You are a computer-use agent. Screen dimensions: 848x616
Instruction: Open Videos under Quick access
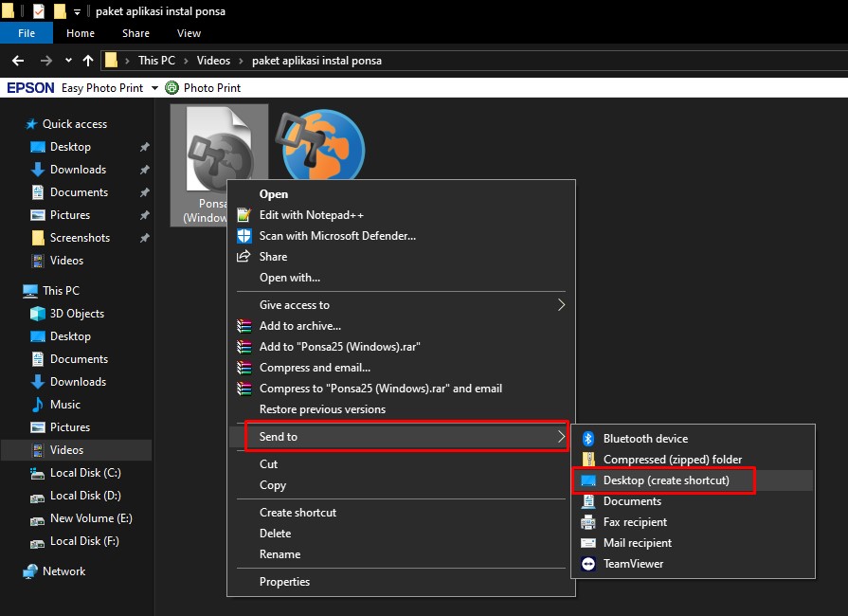pyautogui.click(x=66, y=260)
